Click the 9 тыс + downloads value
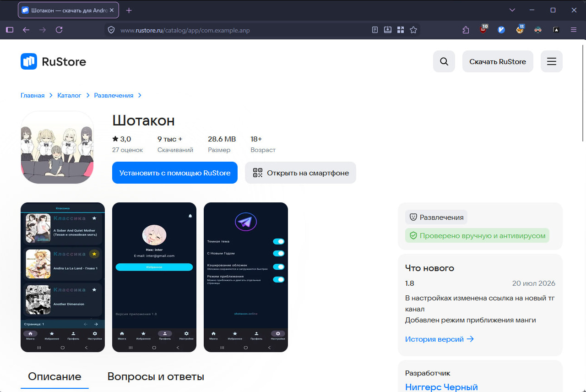This screenshot has height=392, width=586. [170, 139]
